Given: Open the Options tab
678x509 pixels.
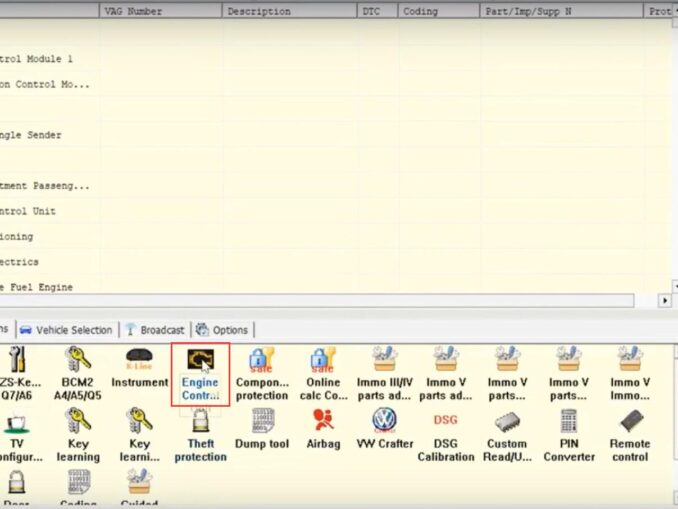Looking at the screenshot, I should 222,330.
